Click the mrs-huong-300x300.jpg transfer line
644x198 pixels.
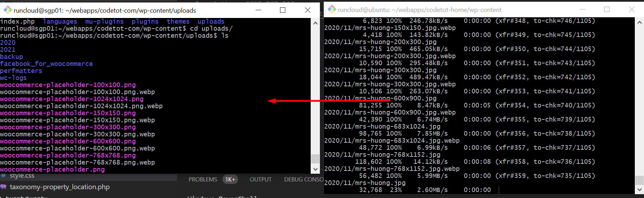[380, 70]
